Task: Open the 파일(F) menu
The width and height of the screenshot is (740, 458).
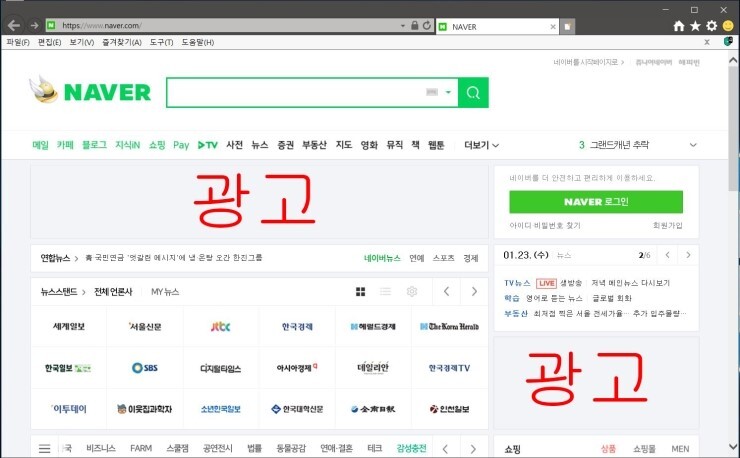Action: (x=18, y=42)
